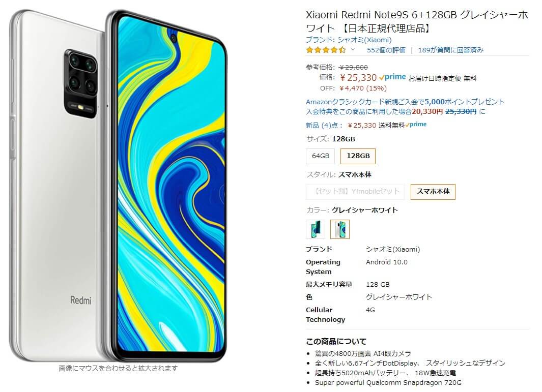The image size is (542, 392).
Task: Click the 入会特典 20,330円 offer line
Action: (x=395, y=111)
